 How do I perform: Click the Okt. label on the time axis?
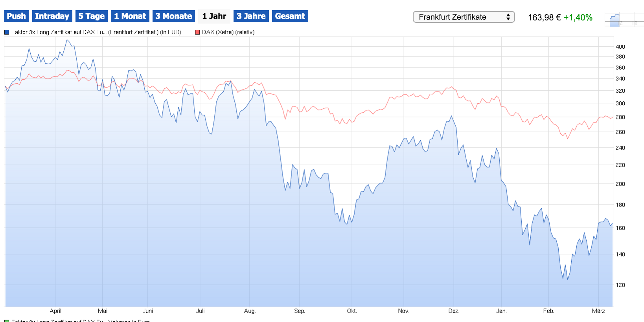(352, 311)
